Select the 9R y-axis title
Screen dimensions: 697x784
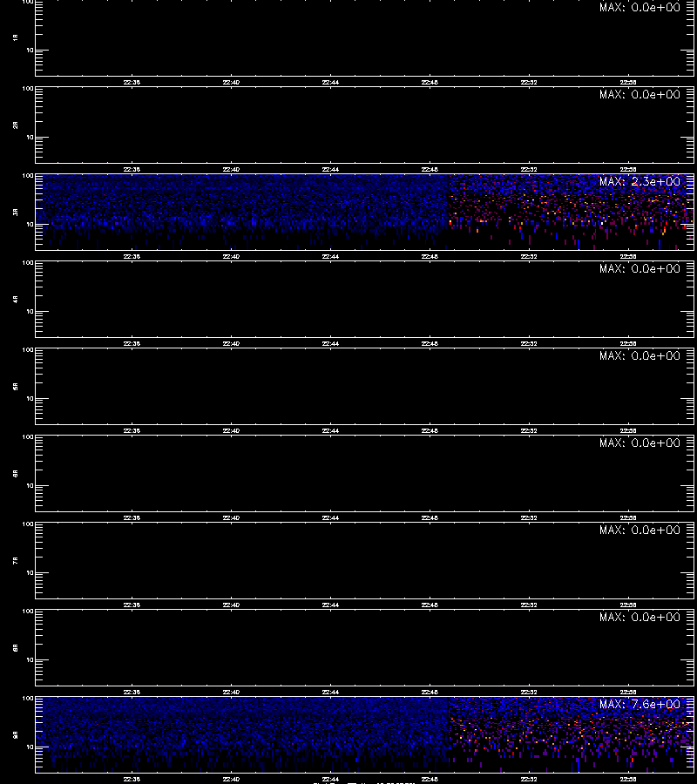[x=16, y=734]
